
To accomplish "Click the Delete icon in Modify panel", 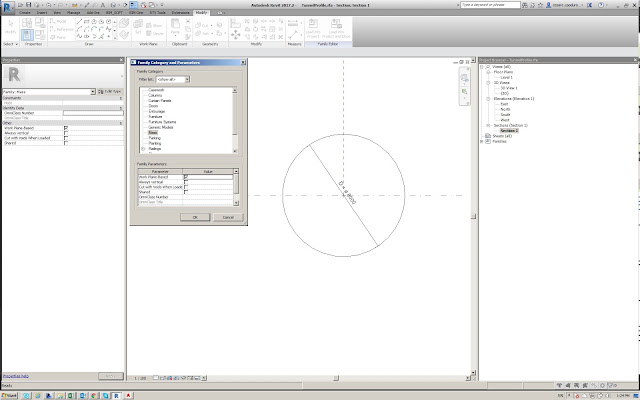I will [x=281, y=37].
